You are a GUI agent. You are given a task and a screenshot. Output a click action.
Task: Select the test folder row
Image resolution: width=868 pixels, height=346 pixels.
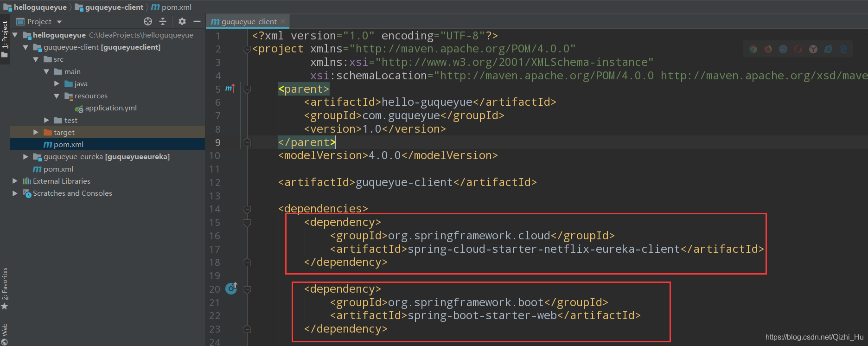coord(108,120)
